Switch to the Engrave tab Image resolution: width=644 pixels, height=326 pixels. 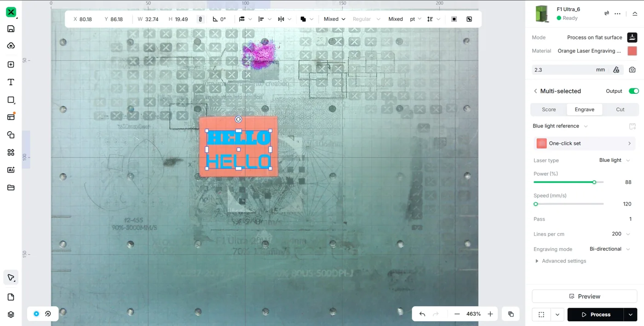[x=585, y=109]
